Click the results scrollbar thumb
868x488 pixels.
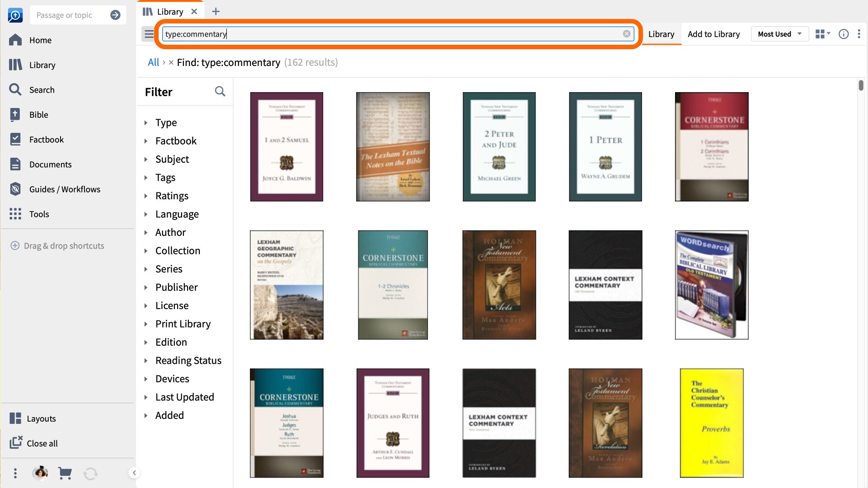pos(861,85)
